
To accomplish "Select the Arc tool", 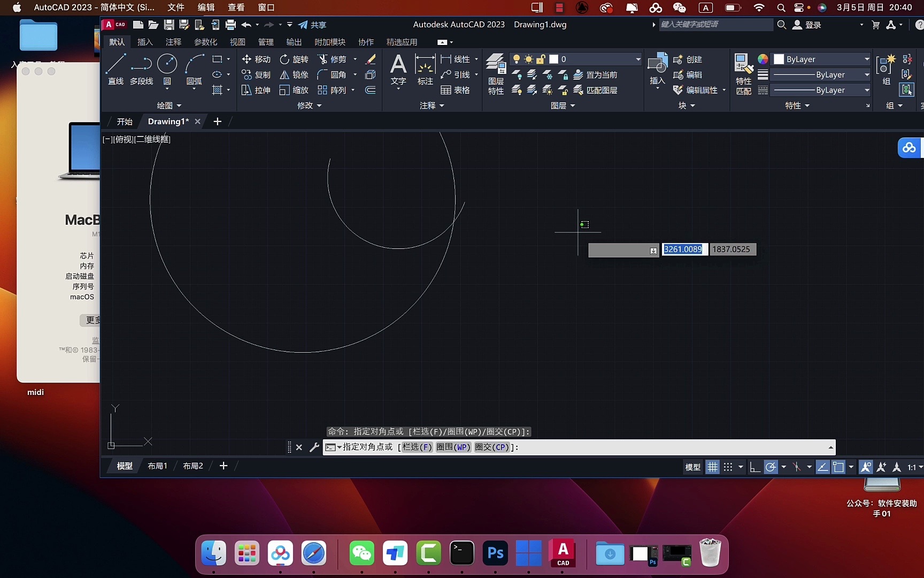I will click(193, 66).
